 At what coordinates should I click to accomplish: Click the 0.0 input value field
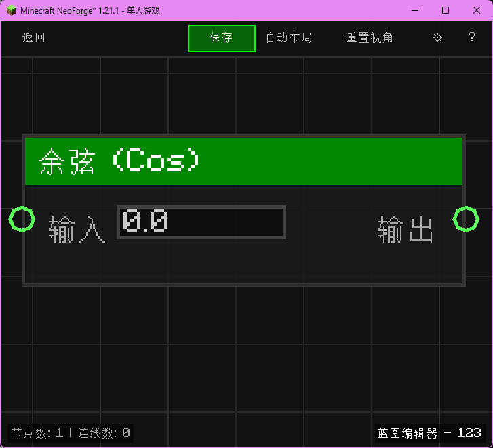(201, 222)
